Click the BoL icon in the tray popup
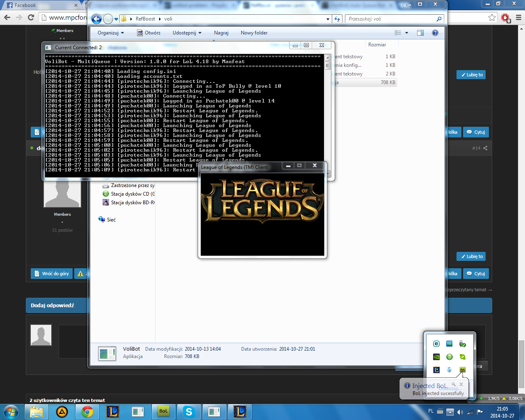This screenshot has height=420, width=525. 463,370
